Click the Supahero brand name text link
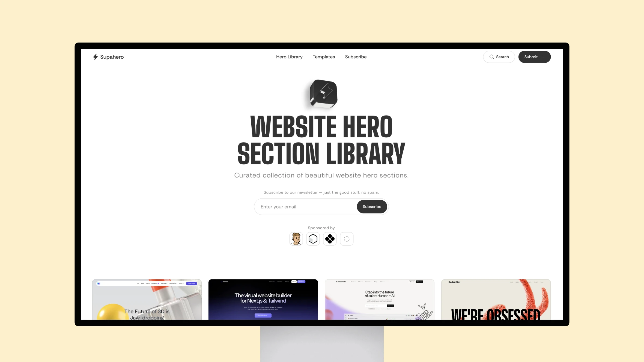 pyautogui.click(x=111, y=57)
